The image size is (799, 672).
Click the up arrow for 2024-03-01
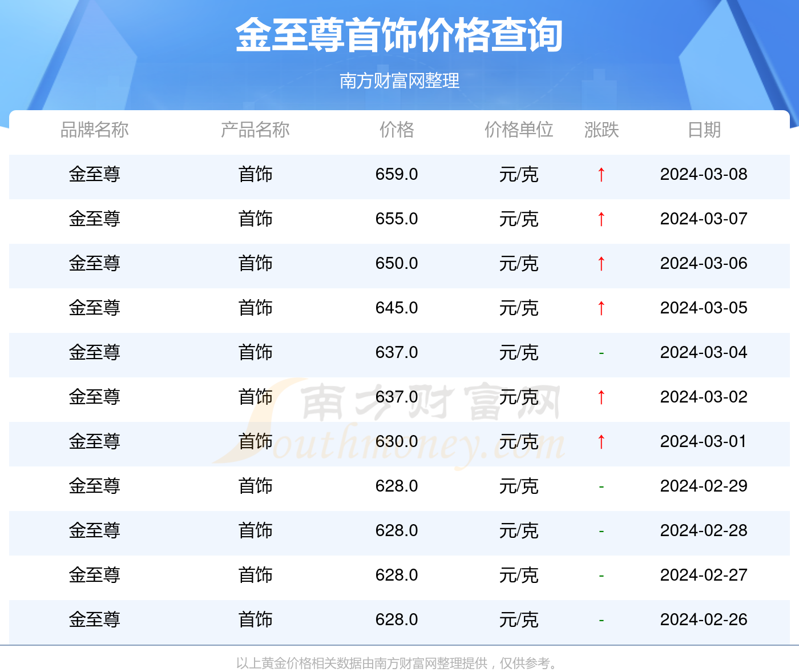pos(601,442)
